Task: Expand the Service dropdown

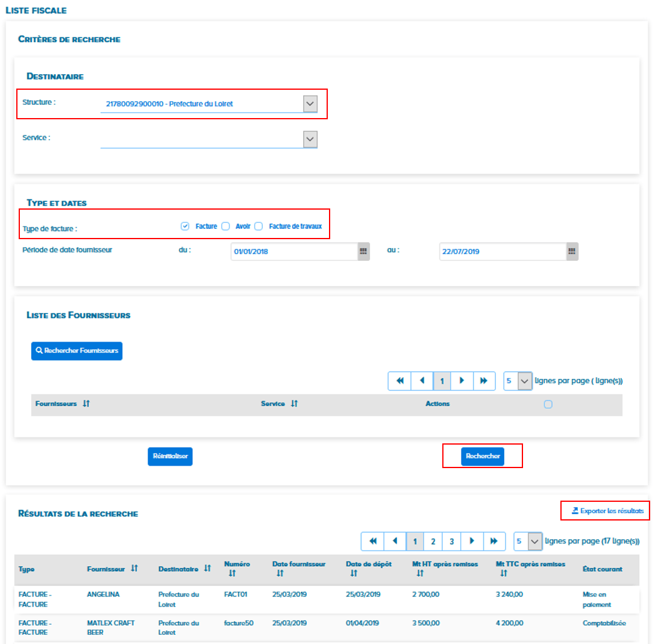Action: pos(310,139)
